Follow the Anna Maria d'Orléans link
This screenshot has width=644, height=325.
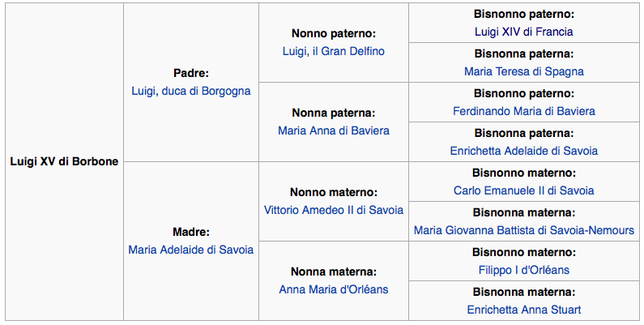tap(333, 289)
